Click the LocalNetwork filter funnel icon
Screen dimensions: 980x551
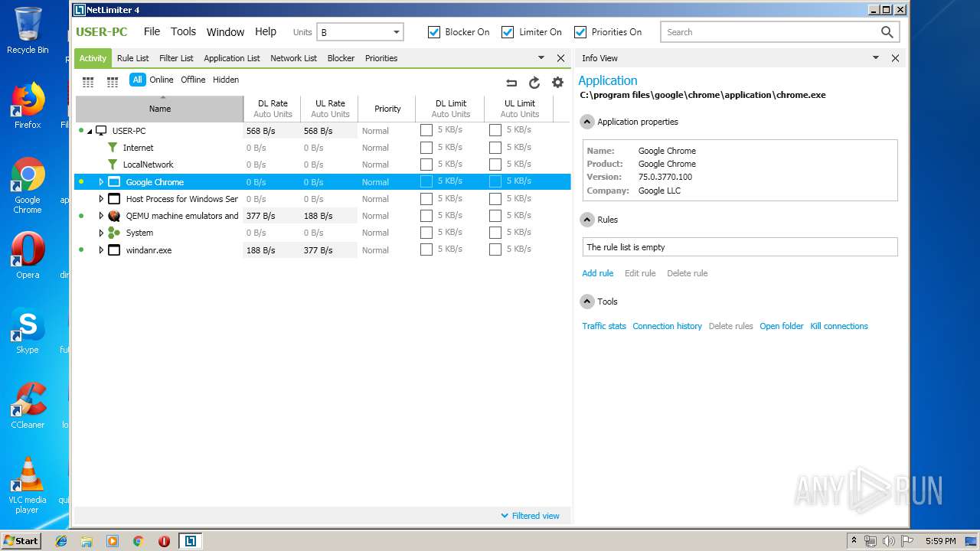[113, 165]
